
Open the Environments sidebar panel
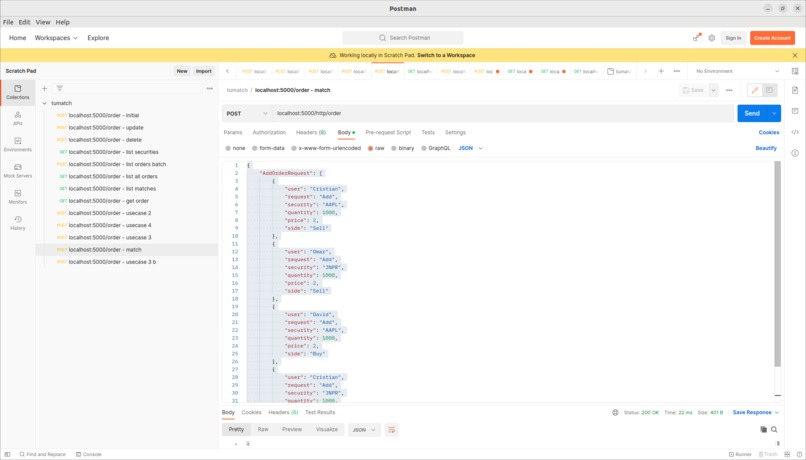[x=17, y=144]
